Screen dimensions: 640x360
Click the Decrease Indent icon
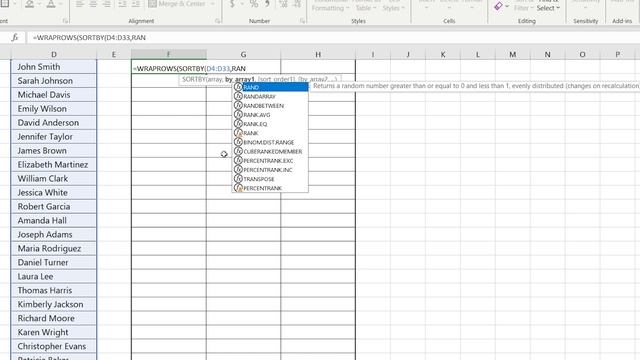point(122,4)
